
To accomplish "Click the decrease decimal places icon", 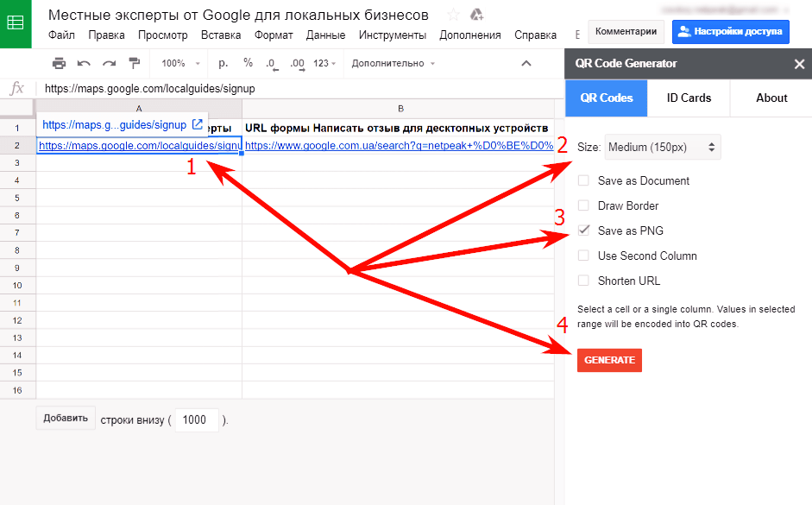I will click(270, 63).
